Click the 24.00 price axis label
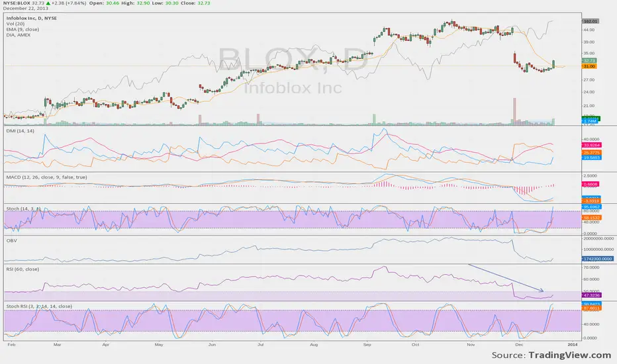The image size is (617, 364). pos(589,92)
